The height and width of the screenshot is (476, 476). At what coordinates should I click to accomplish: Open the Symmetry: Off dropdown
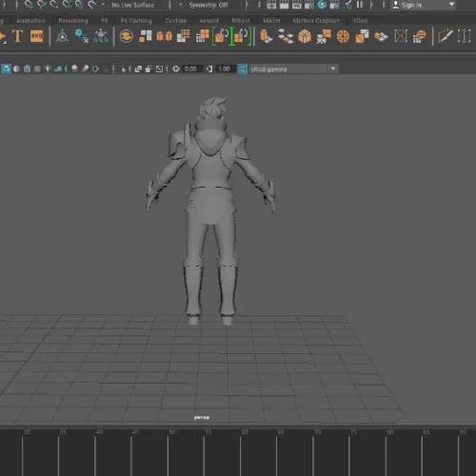208,5
